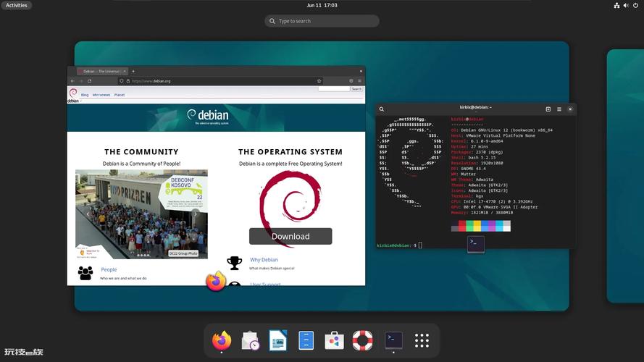Image resolution: width=644 pixels, height=362 pixels.
Task: Open the Help lifebuoy icon in dock
Action: pyautogui.click(x=362, y=340)
